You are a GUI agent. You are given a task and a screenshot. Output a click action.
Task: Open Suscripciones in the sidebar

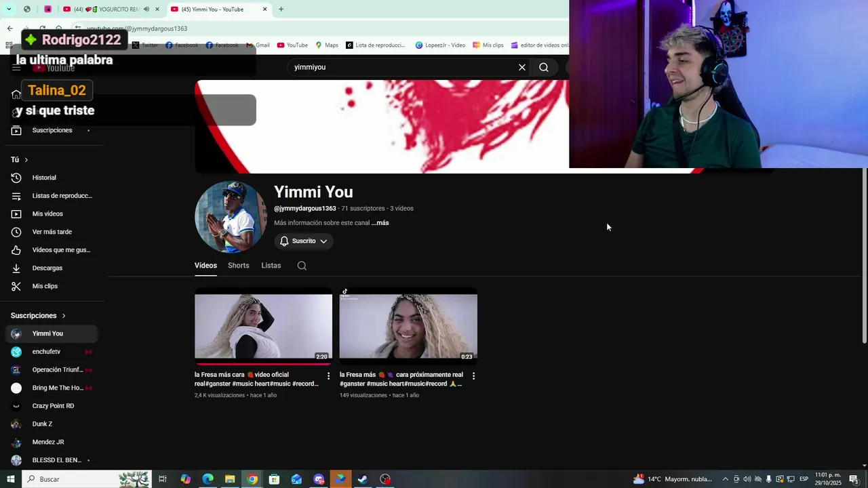[x=51, y=130]
